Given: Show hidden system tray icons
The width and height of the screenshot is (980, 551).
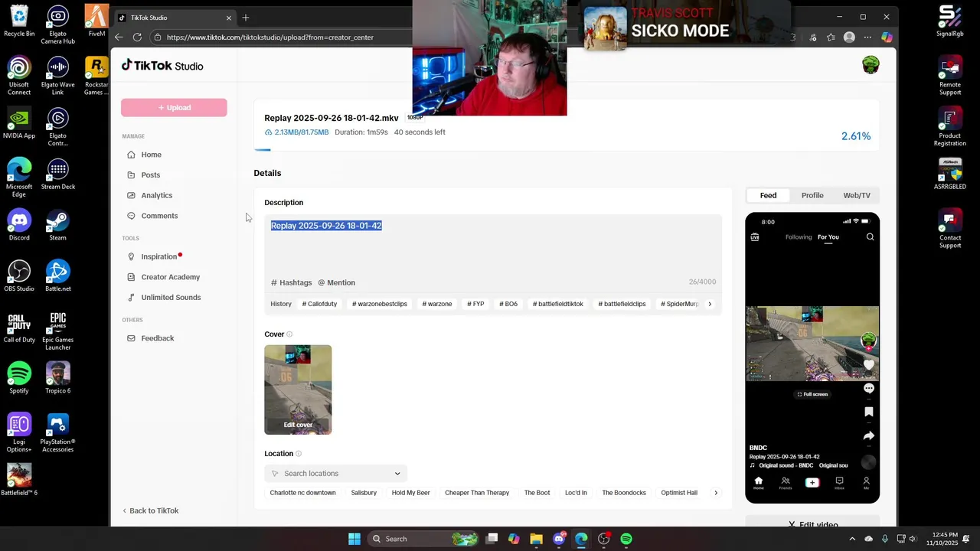Looking at the screenshot, I should pos(852,539).
